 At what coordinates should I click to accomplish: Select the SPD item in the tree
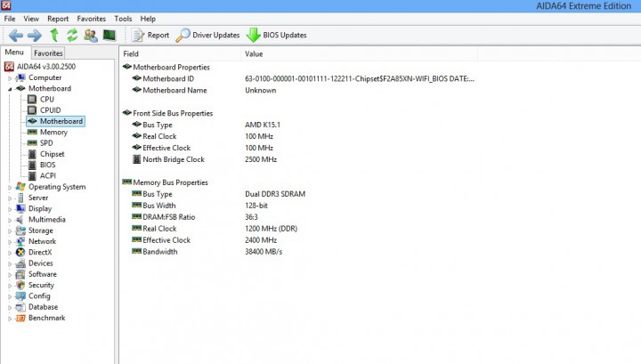[46, 143]
